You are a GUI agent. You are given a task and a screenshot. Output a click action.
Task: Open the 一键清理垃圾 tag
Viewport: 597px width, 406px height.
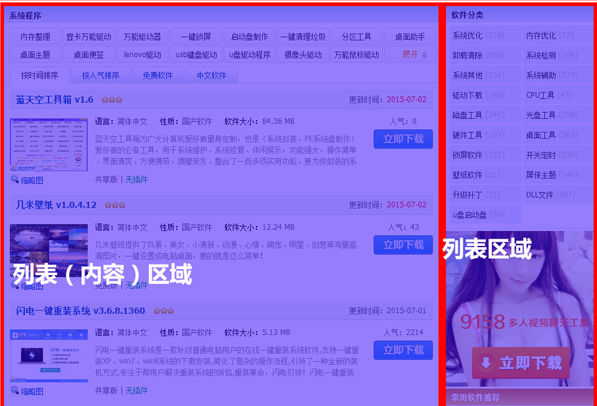[303, 37]
